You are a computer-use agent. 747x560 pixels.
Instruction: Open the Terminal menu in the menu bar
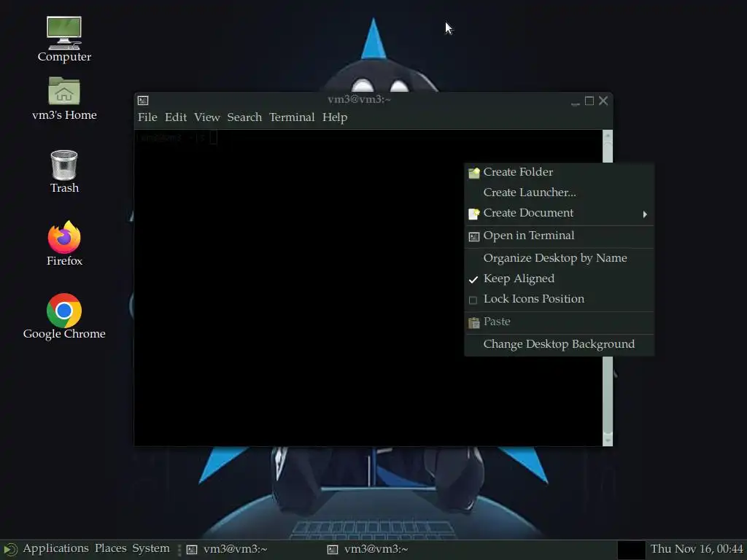[x=292, y=117]
